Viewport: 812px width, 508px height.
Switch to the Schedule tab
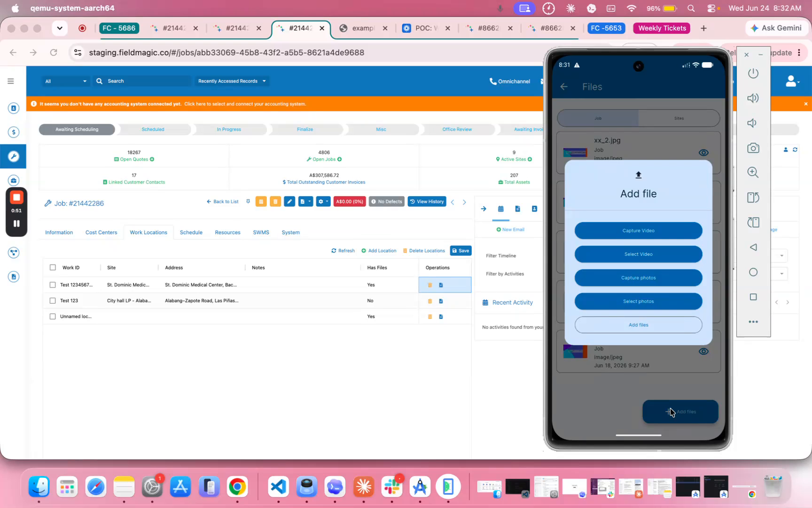[x=191, y=232]
